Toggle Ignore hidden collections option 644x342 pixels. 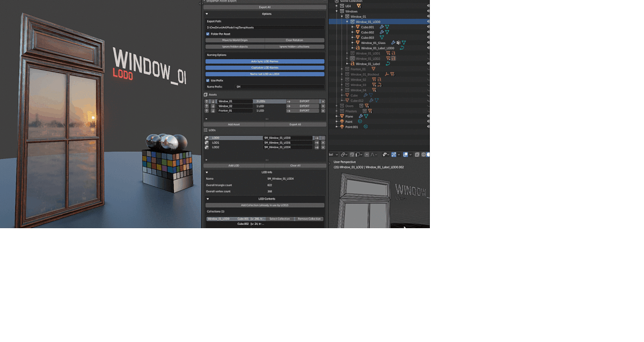pos(295,47)
